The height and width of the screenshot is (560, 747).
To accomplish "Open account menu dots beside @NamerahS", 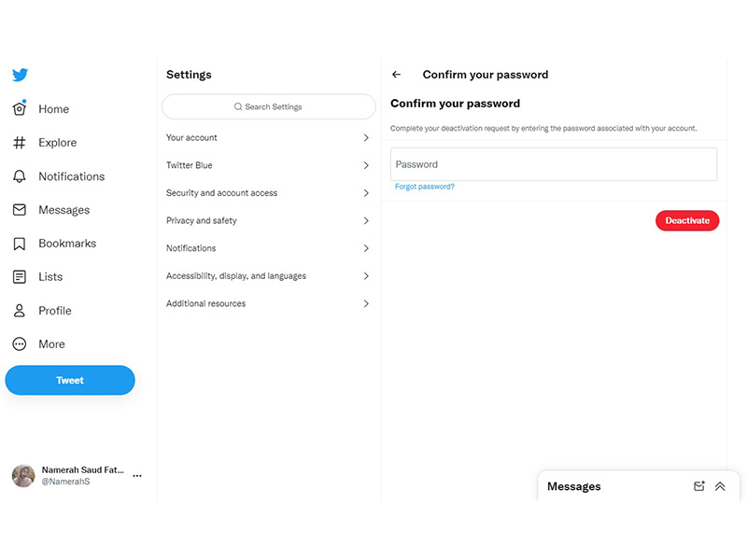I will pyautogui.click(x=137, y=476).
